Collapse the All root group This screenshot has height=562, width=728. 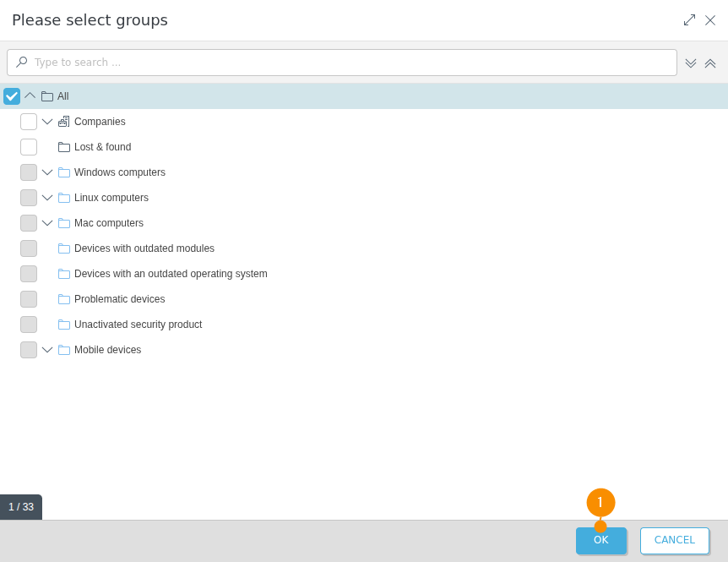(30, 96)
